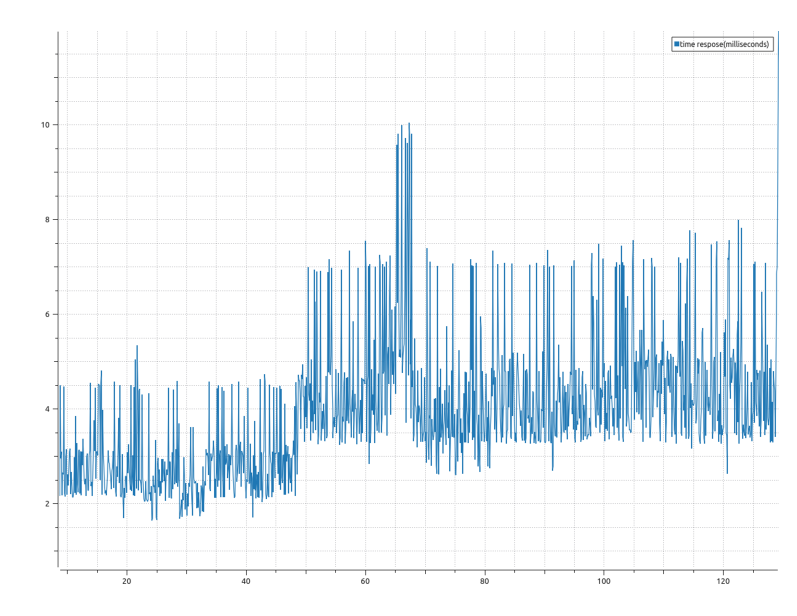797x616 pixels.
Task: Click the tallest spike peak reaching 10
Action: 409,124
